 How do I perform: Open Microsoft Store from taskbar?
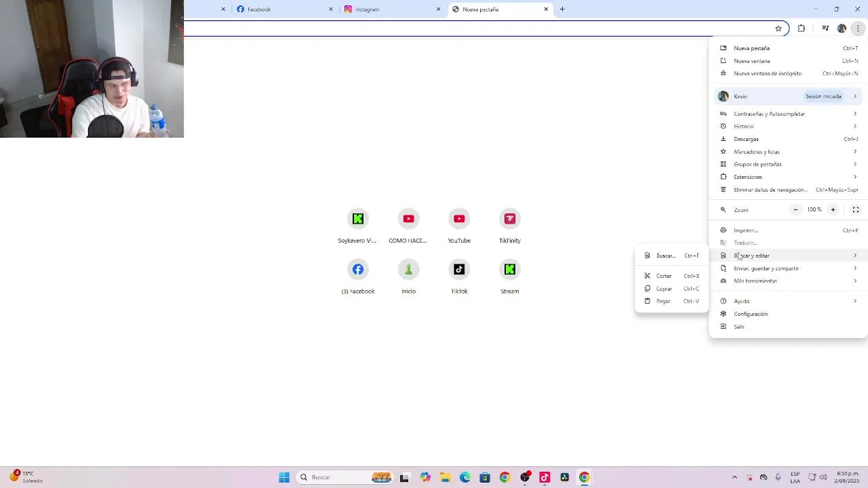(x=485, y=477)
